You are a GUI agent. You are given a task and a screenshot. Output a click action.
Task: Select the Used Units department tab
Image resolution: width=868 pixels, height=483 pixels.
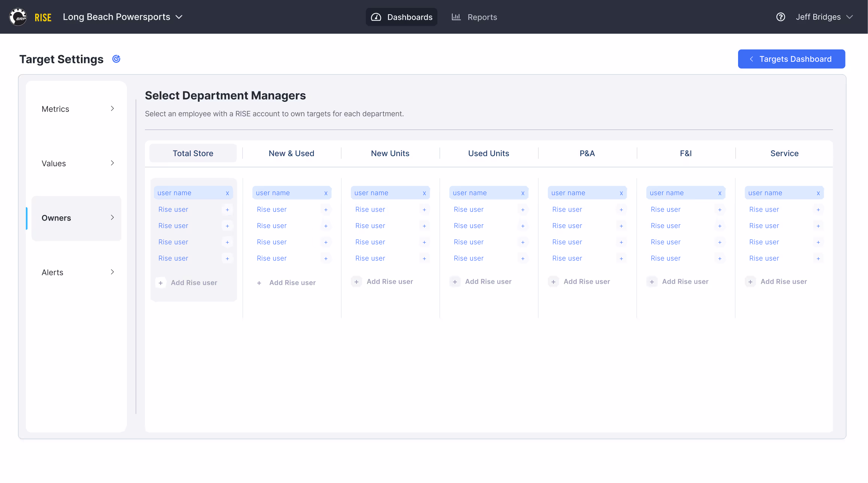pyautogui.click(x=488, y=153)
